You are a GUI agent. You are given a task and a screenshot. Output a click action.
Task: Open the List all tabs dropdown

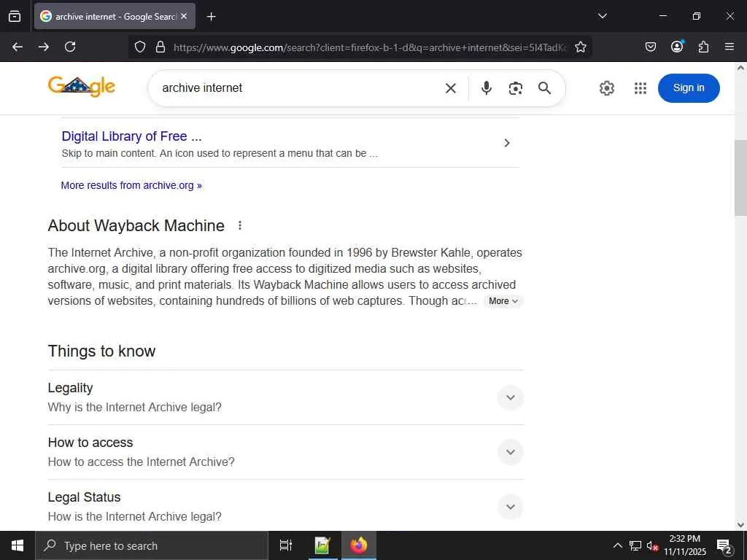(x=602, y=16)
